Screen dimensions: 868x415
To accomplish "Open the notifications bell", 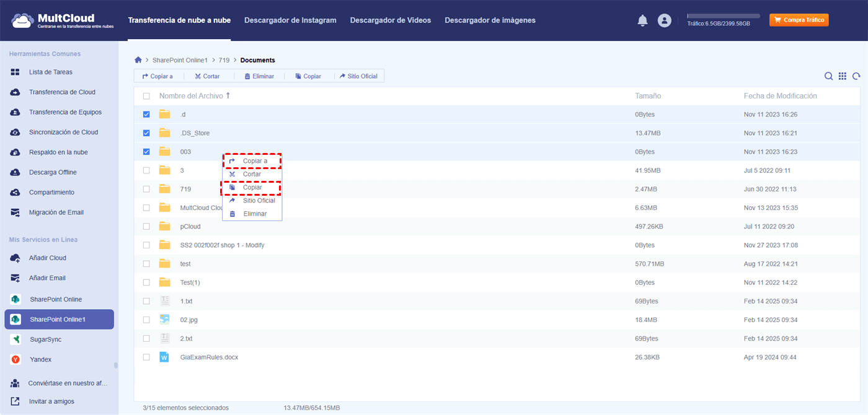I will coord(642,20).
